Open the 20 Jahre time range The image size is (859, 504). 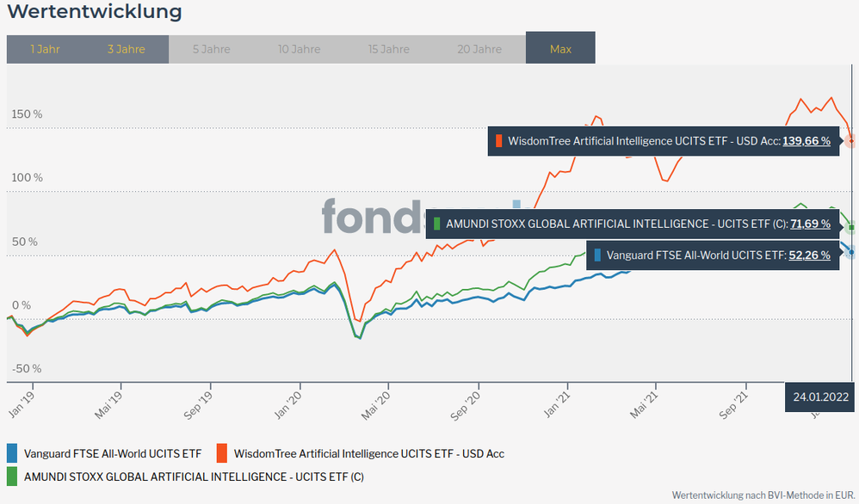point(479,49)
